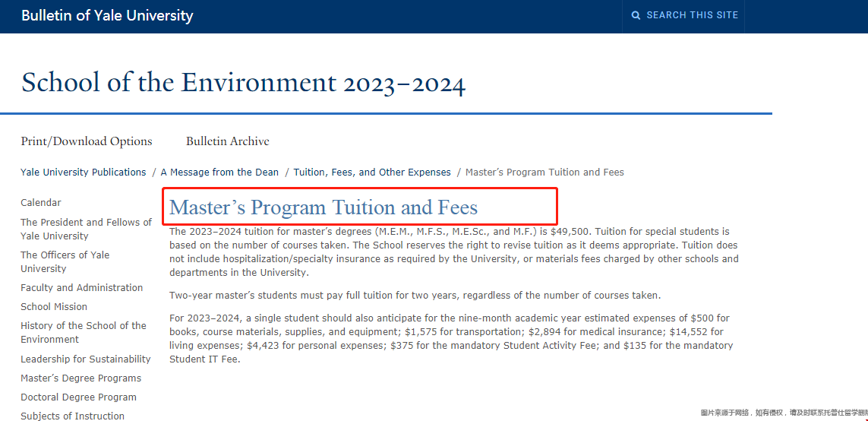
Task: Go to the Yale University Publications breadcrumb
Action: [83, 173]
